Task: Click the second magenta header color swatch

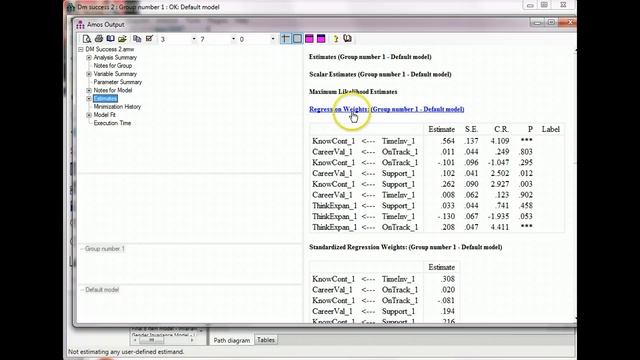Action: [x=321, y=39]
